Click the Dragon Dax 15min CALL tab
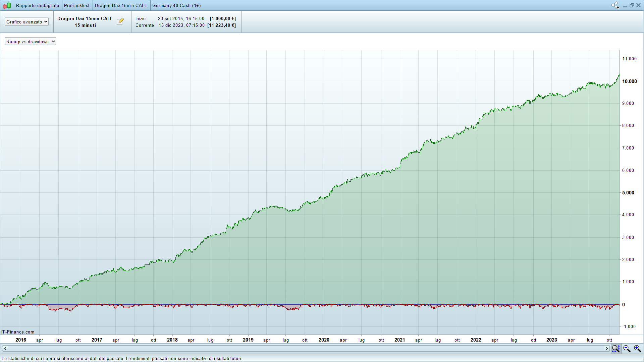The height and width of the screenshot is (362, 644). click(x=121, y=5)
